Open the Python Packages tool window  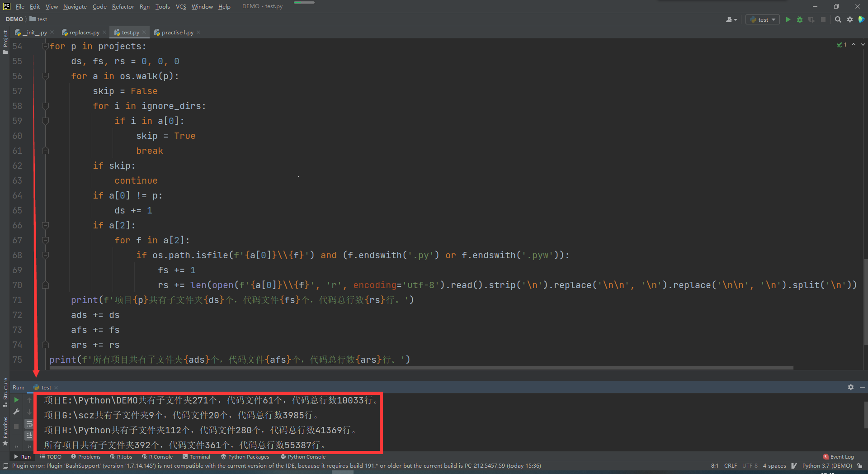tap(245, 457)
